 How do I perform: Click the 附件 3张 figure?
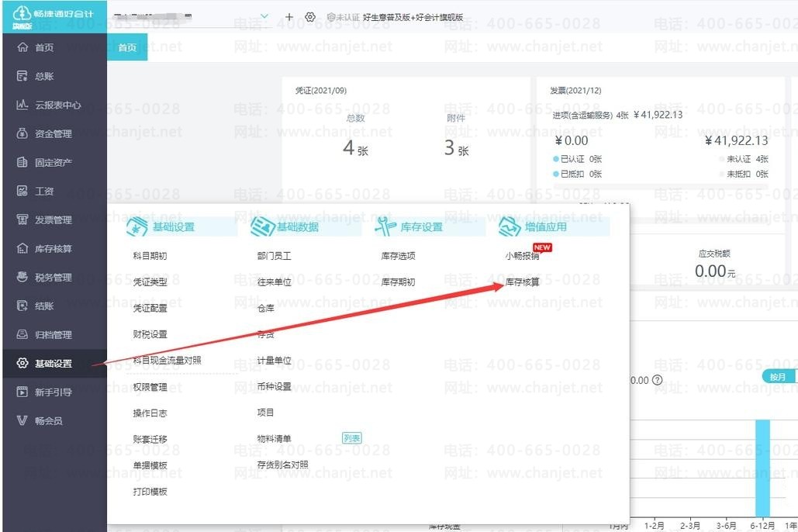point(456,147)
